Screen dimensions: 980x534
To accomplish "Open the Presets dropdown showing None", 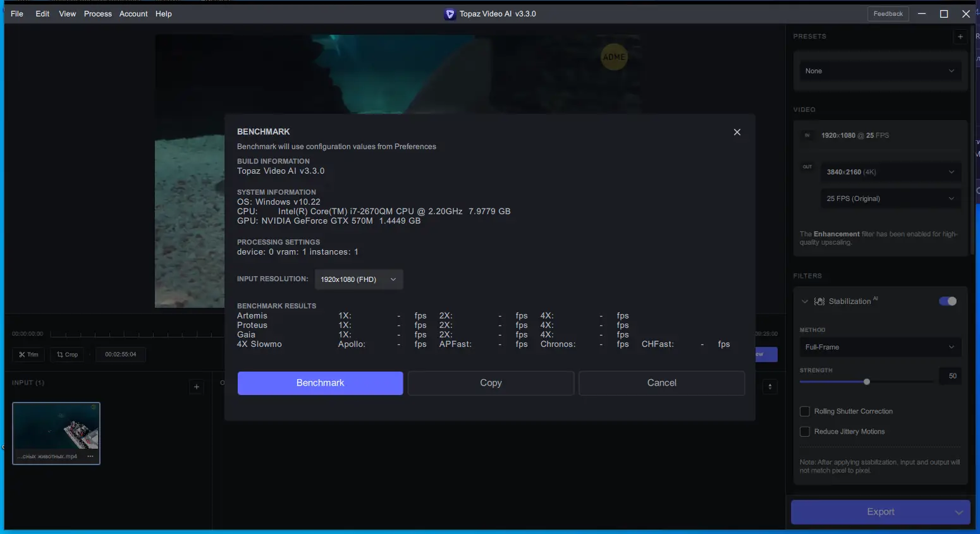I will tap(880, 71).
